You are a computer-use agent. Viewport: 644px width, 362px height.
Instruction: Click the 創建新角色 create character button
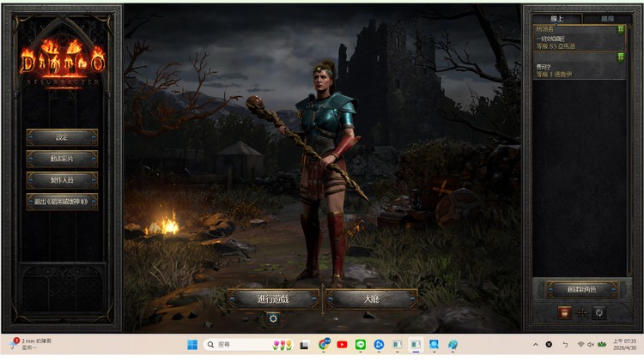click(581, 290)
